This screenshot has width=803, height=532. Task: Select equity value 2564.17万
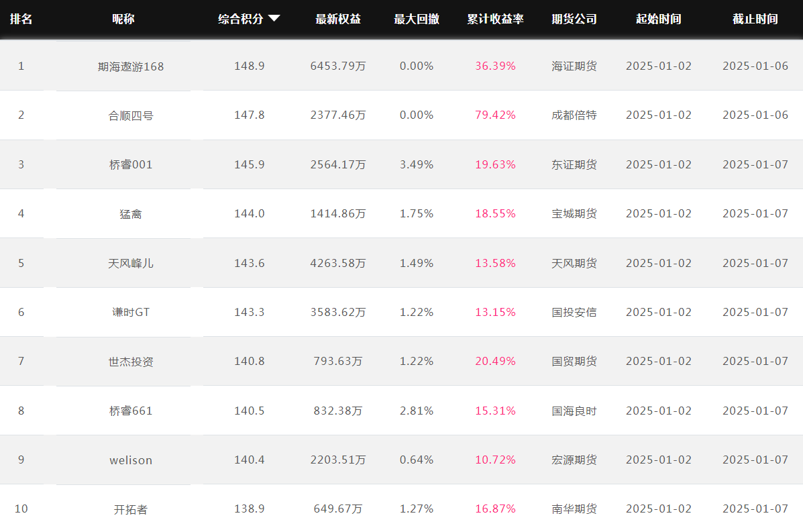338,164
